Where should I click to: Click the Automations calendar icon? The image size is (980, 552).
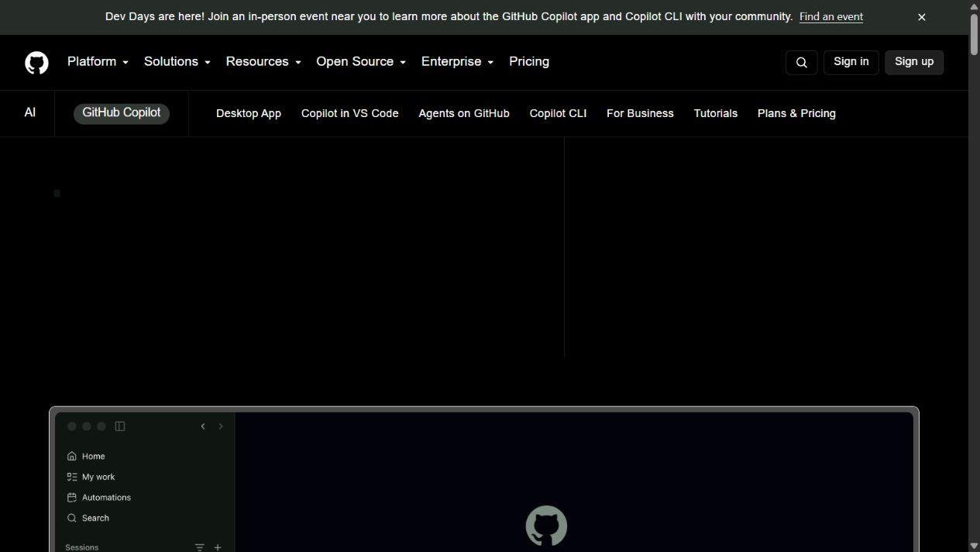[72, 498]
